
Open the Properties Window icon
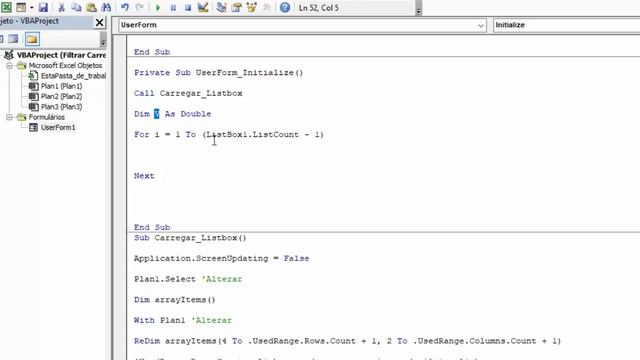pyautogui.click(x=237, y=7)
